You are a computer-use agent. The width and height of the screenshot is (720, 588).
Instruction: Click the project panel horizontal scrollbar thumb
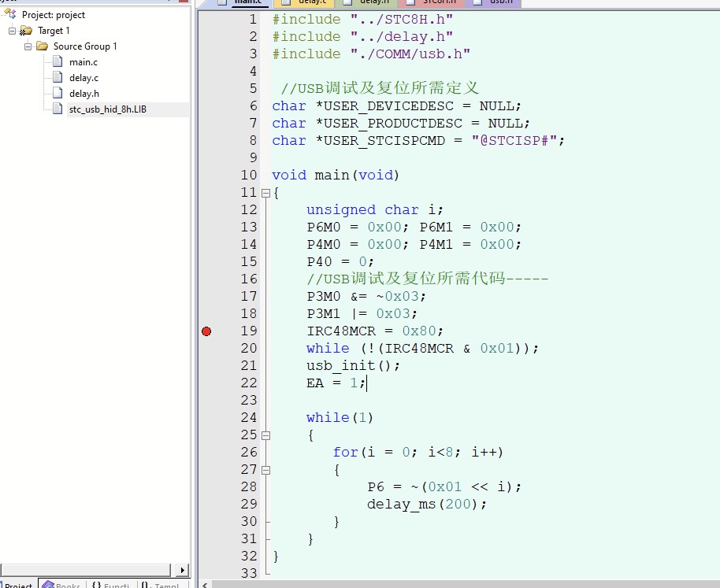[x=87, y=570]
